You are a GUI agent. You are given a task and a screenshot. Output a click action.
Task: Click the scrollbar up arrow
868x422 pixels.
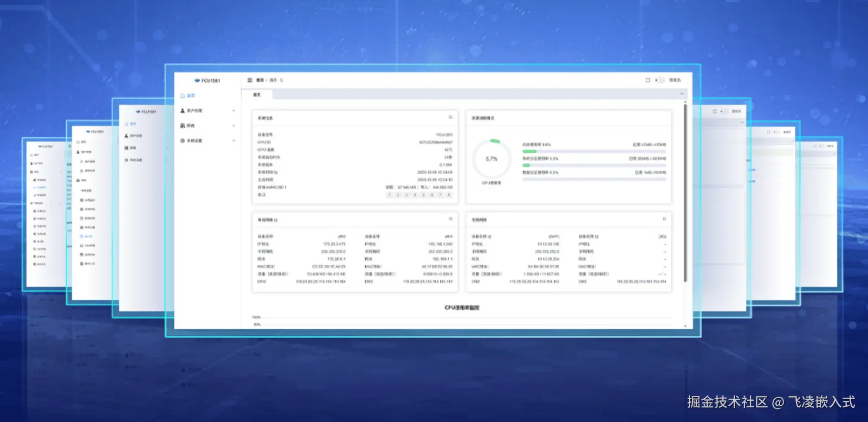click(685, 101)
